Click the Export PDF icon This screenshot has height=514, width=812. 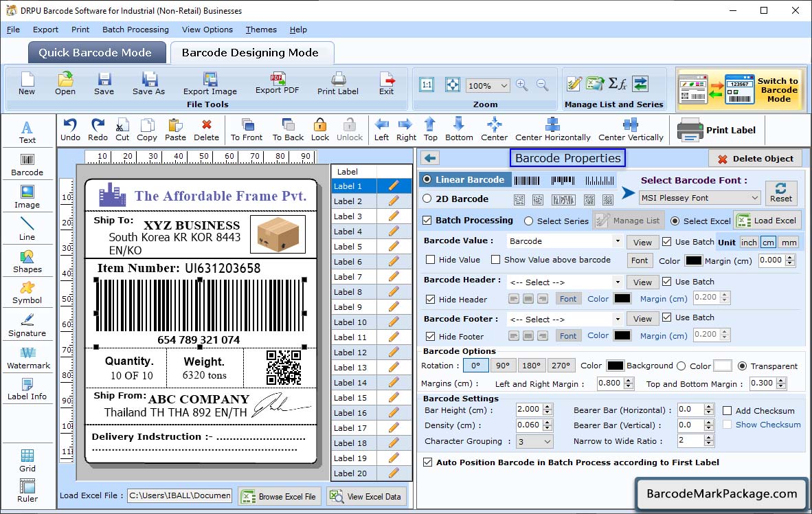[278, 83]
